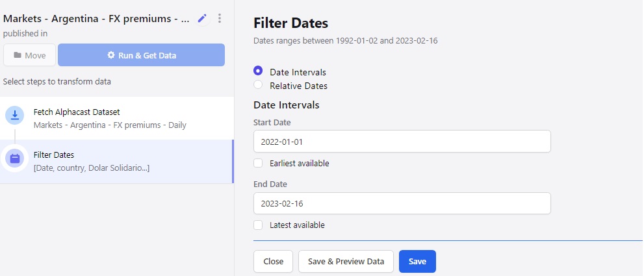Screen dimensions: 644x276
Task: Click the blue Save button
Action: pos(417,261)
